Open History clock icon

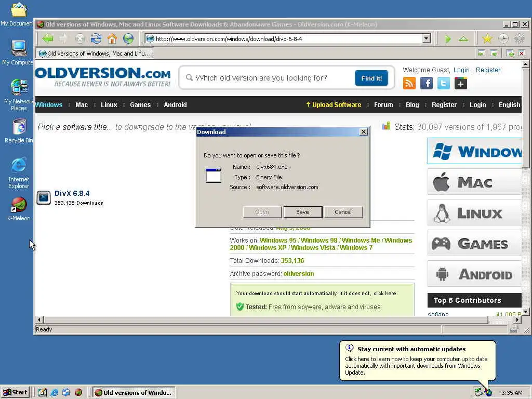pyautogui.click(x=503, y=39)
